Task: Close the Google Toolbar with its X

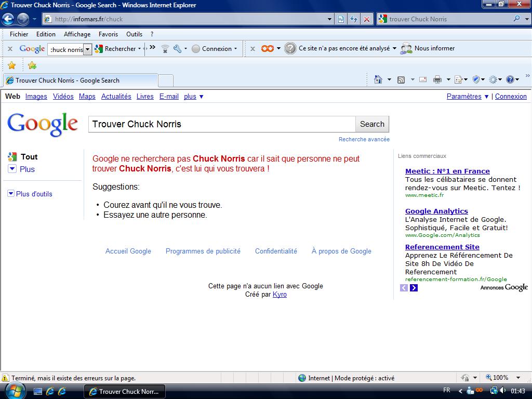Action: [x=10, y=49]
